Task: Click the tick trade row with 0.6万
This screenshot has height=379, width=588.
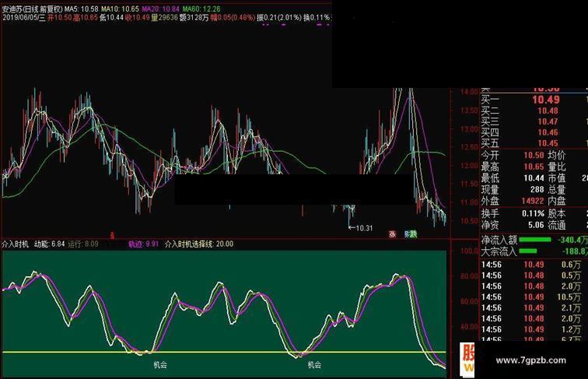Action: tap(531, 265)
